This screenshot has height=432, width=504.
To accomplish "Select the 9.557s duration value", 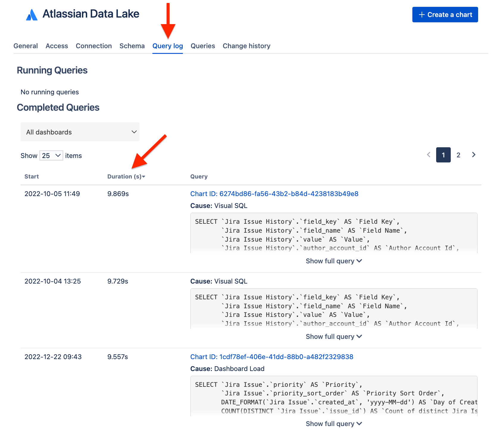I will (118, 357).
